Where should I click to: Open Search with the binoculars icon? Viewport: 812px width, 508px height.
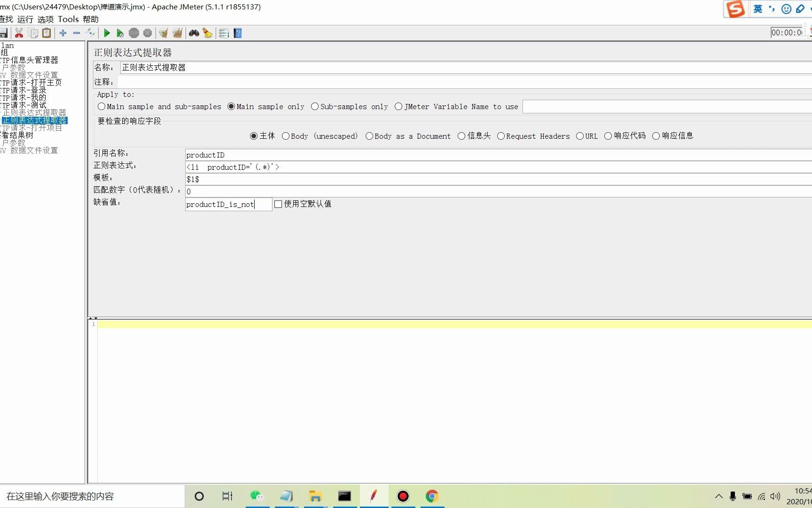(x=194, y=33)
